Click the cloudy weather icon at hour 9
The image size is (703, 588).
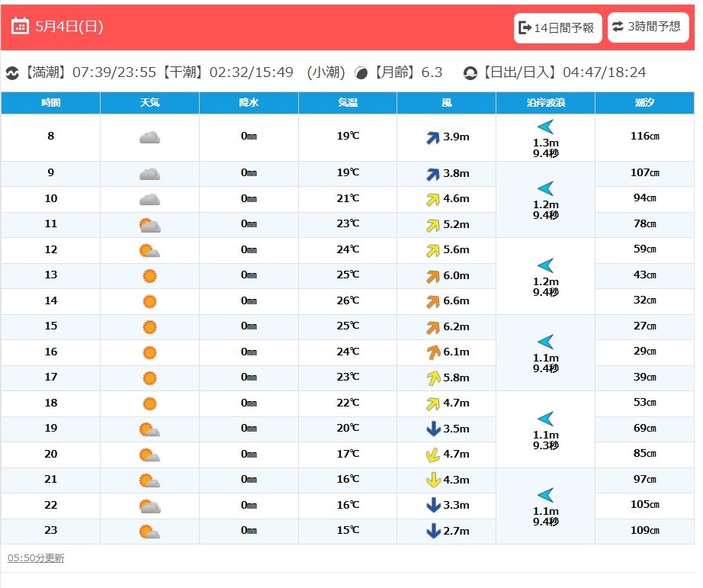pos(149,174)
